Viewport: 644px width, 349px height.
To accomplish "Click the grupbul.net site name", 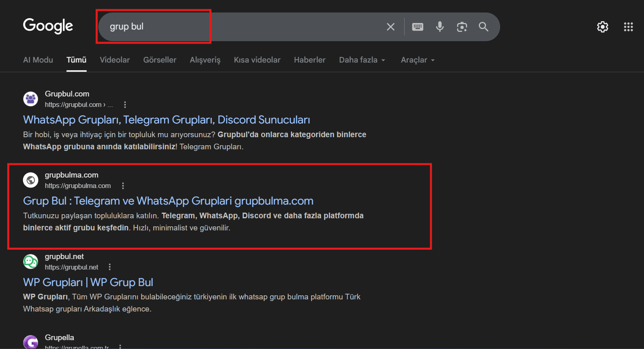I will (x=64, y=256).
